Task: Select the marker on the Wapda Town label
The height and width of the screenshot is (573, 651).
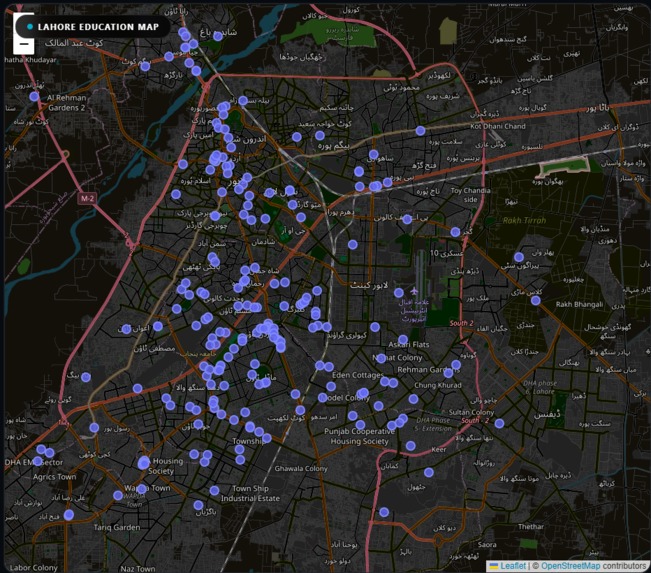Action: tap(142, 489)
